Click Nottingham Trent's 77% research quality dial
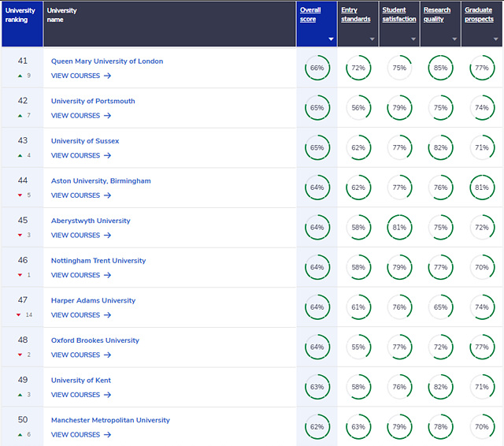Screen dimensions: 504x446 440,267
